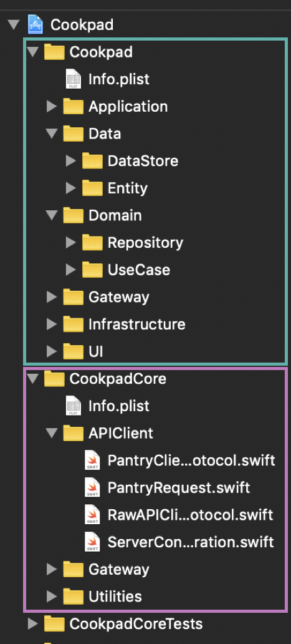Click the ServerCon...ration.swift file icon
The height and width of the screenshot is (644, 291).
click(x=92, y=542)
